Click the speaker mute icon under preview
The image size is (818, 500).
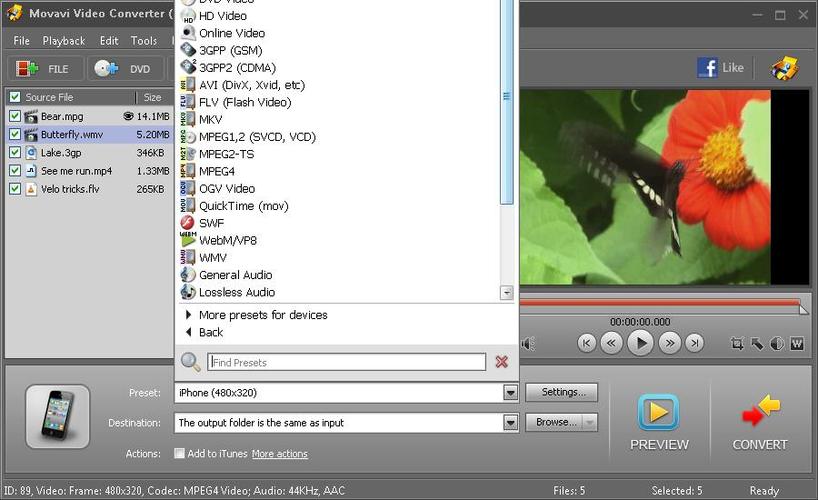528,343
